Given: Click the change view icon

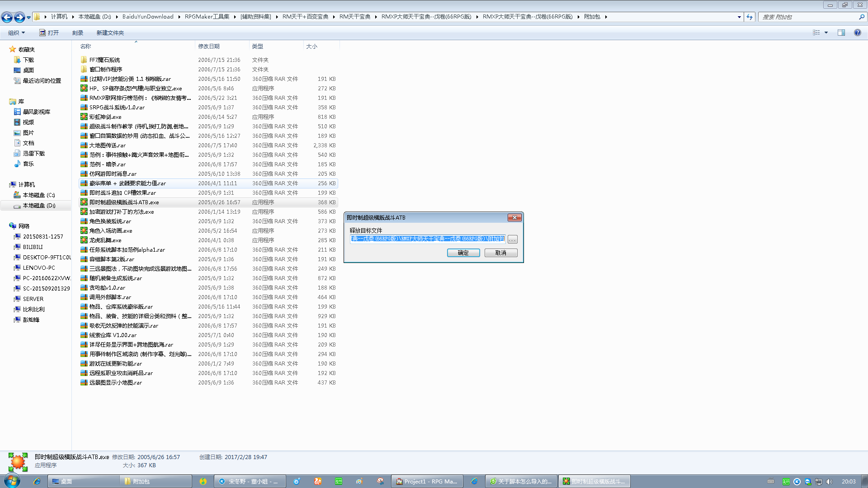Looking at the screenshot, I should tap(816, 33).
